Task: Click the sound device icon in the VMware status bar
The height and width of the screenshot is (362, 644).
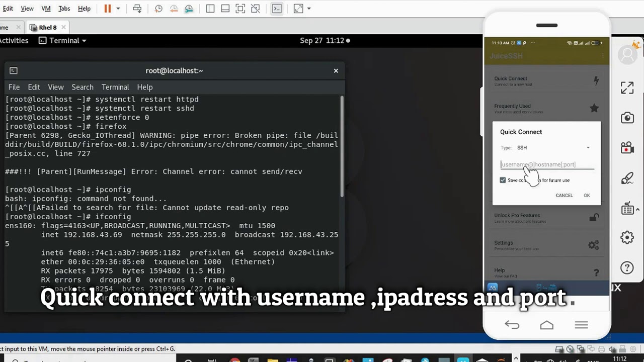Action: [x=612, y=349]
